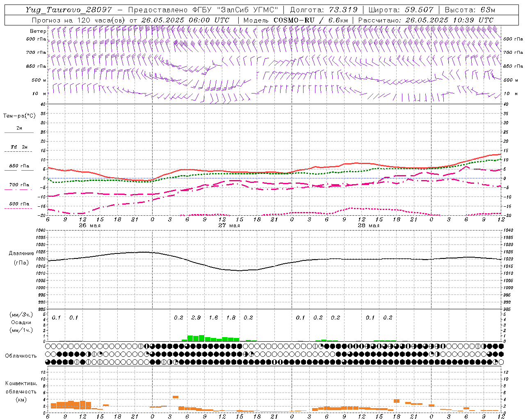Click the Модель COSMO-RU / 6.6км label
This screenshot has height=420, width=525.
(295, 20)
